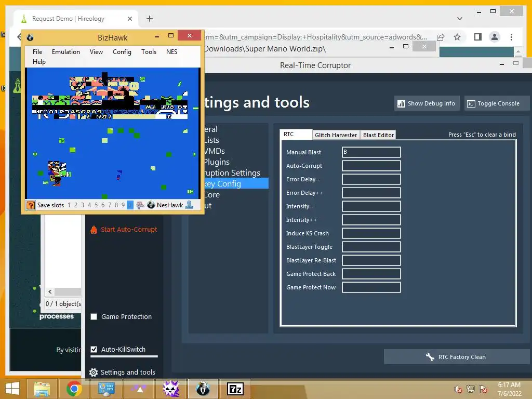Expand Chrome tab search chevron
The width and height of the screenshot is (532, 399).
coord(460,19)
